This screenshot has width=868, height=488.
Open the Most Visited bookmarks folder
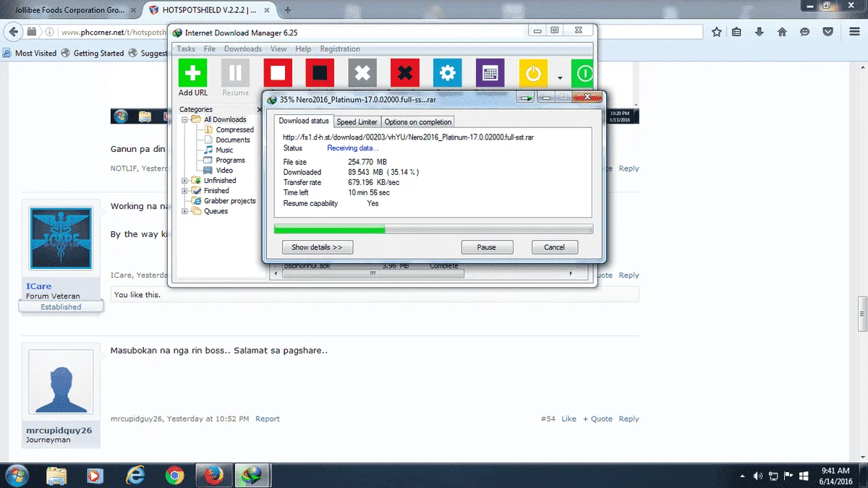pos(30,53)
